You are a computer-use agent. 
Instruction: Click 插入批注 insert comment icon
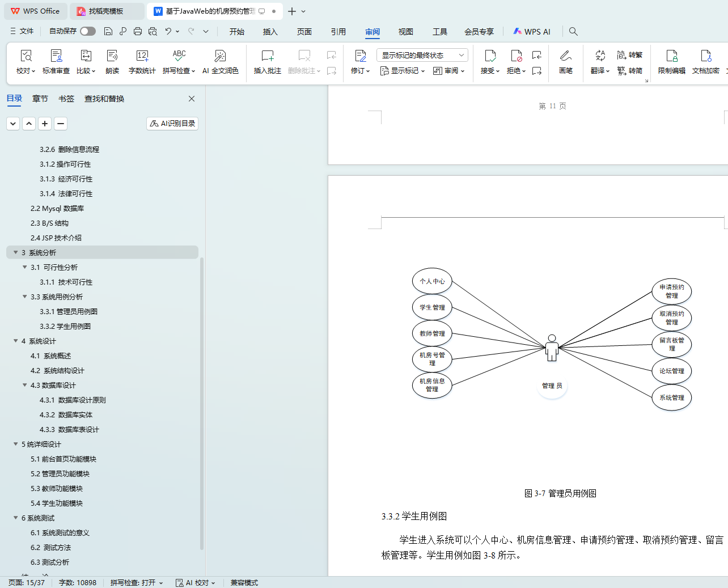(x=267, y=61)
